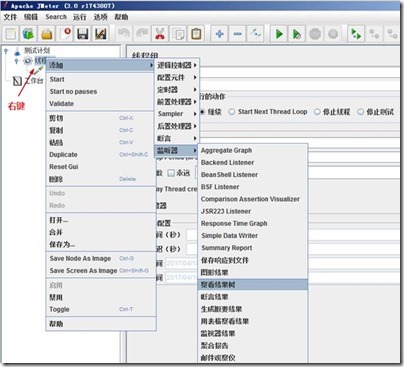Select the 停止测试 radio button
This screenshot has width=404, height=367.
pos(360,112)
